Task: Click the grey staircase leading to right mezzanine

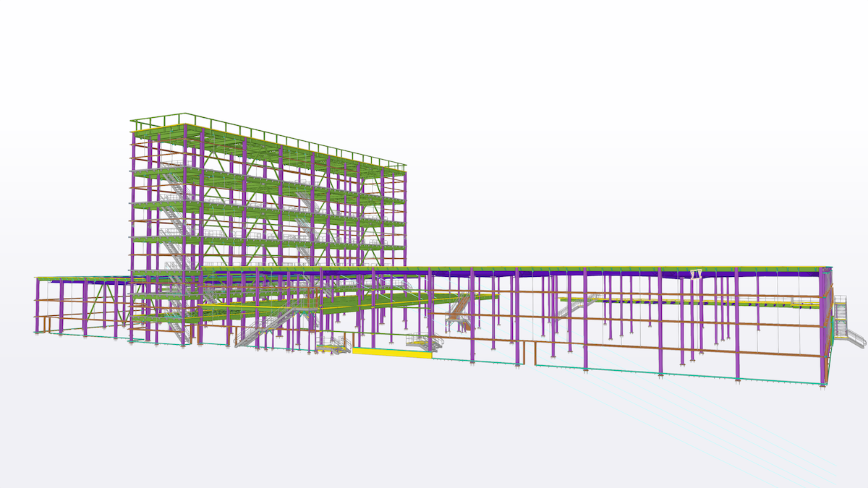Action: pos(573,307)
